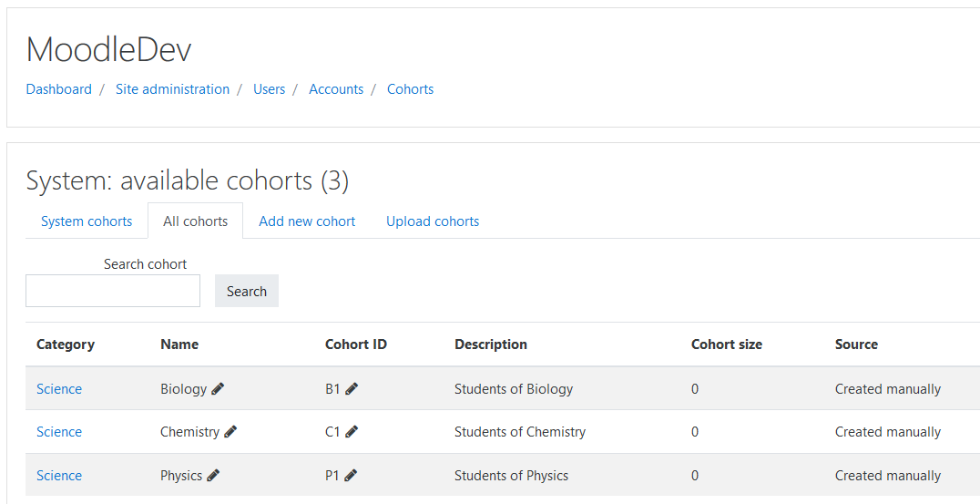Click pencil icon next to cohort ID P1

click(351, 476)
